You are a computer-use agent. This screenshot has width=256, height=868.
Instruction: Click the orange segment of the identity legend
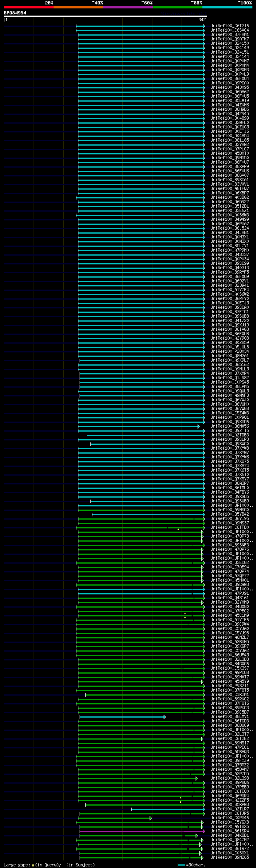click(x=78, y=7)
